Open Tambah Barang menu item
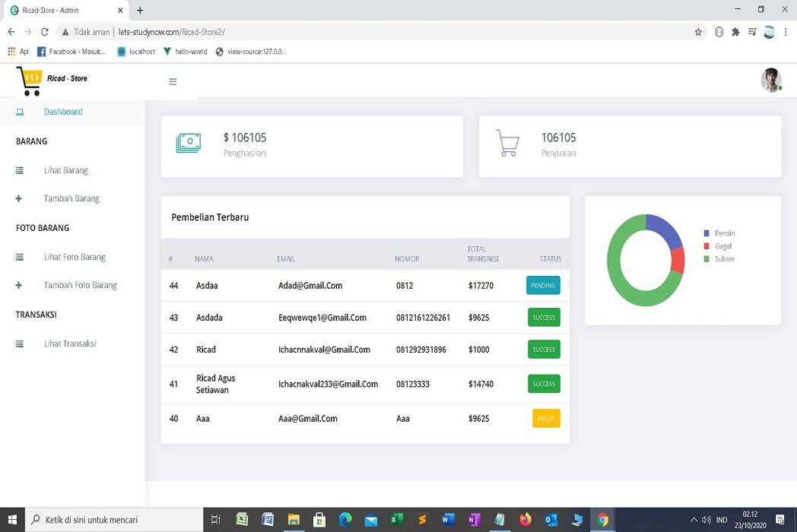 point(71,198)
